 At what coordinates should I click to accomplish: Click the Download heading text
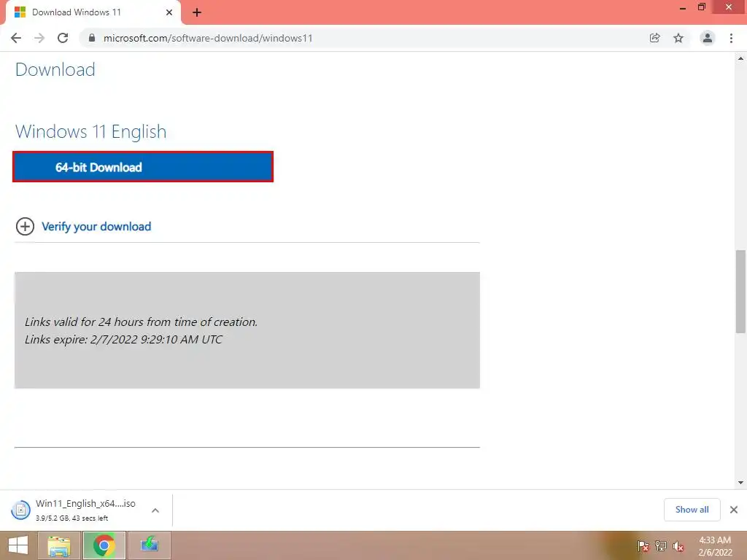coord(55,69)
